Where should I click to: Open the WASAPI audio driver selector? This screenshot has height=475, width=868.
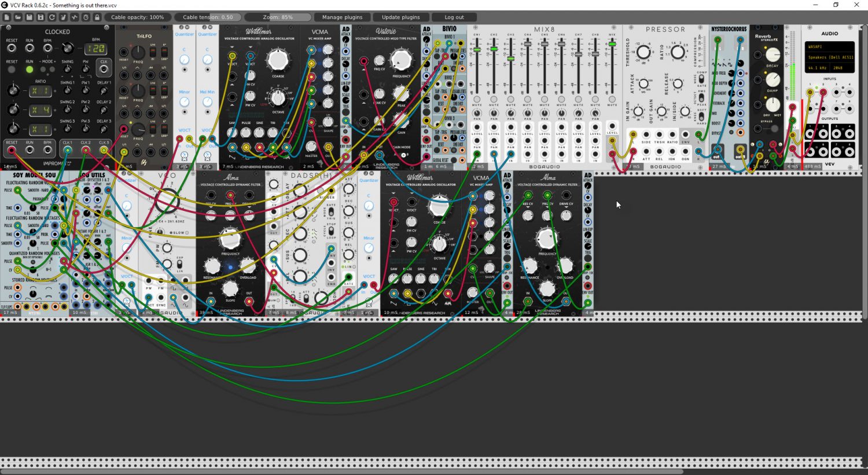pos(830,46)
